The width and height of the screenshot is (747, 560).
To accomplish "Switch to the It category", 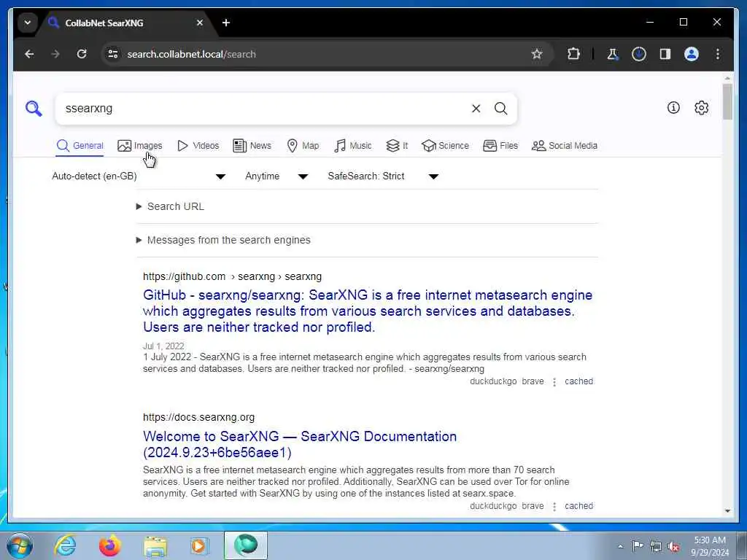I will coord(397,146).
